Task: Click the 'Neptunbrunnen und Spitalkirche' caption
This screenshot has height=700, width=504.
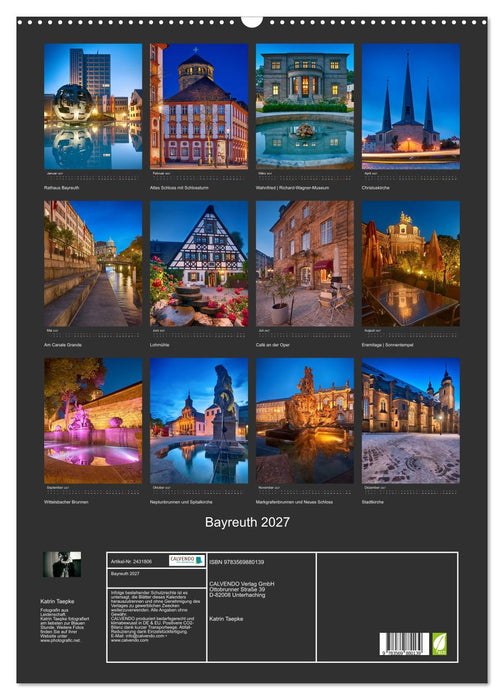Action: [x=181, y=502]
